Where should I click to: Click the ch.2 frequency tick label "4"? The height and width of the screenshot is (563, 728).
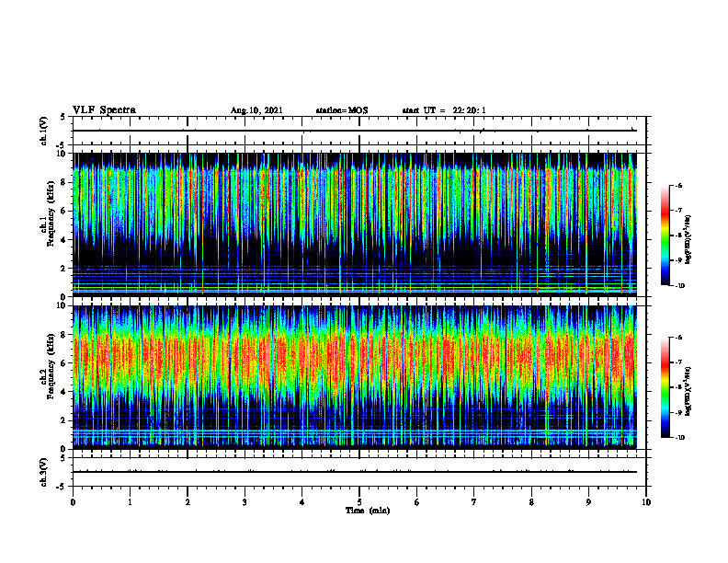64,392
